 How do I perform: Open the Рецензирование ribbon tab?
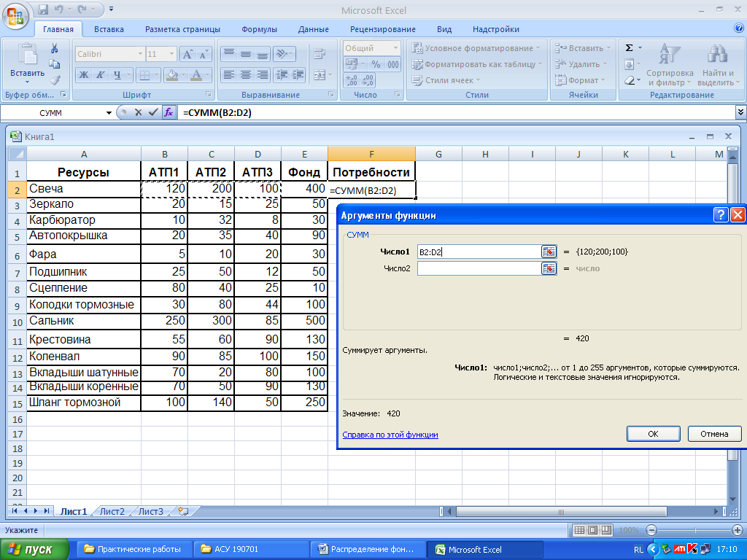pyautogui.click(x=382, y=29)
